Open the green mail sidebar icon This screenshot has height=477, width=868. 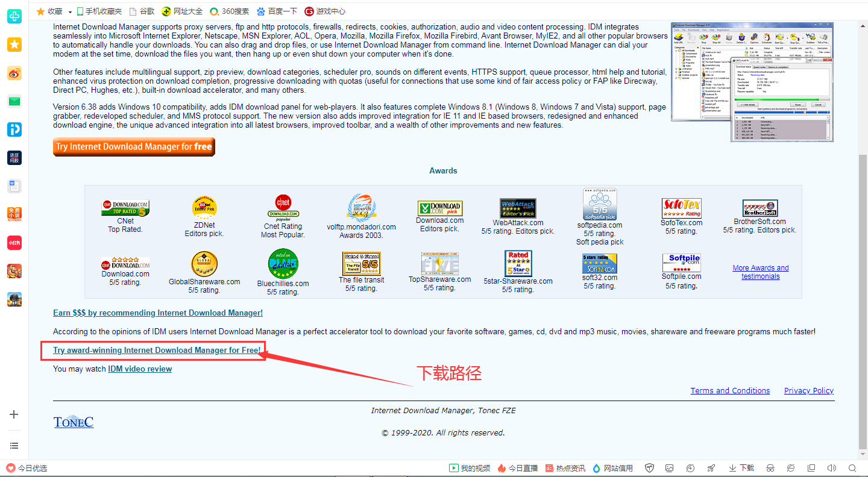[14, 101]
